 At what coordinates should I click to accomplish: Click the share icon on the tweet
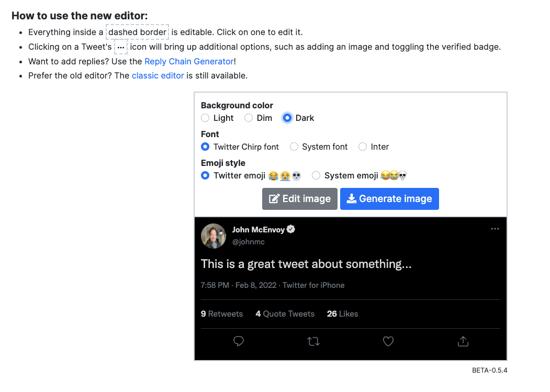[463, 341]
